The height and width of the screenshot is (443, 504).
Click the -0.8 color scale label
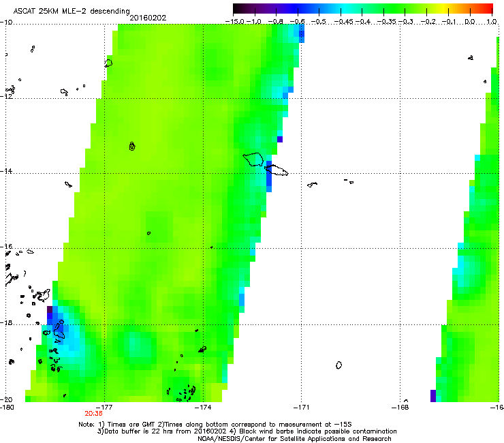275,22
